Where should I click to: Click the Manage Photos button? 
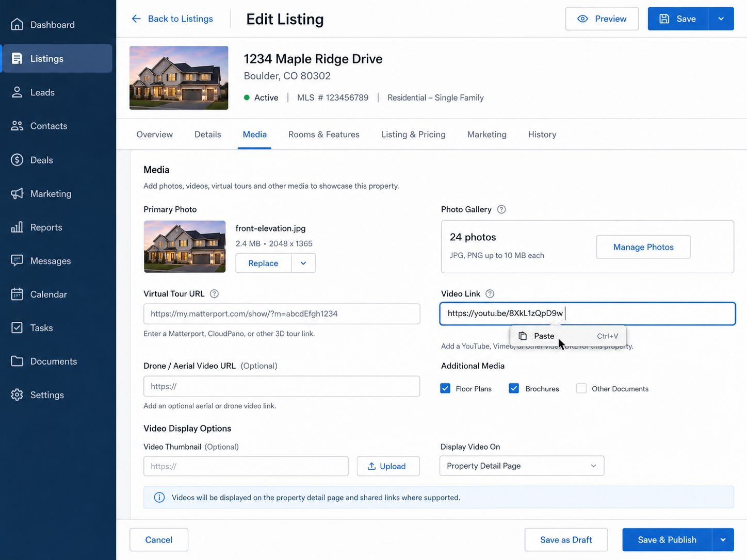click(x=643, y=247)
